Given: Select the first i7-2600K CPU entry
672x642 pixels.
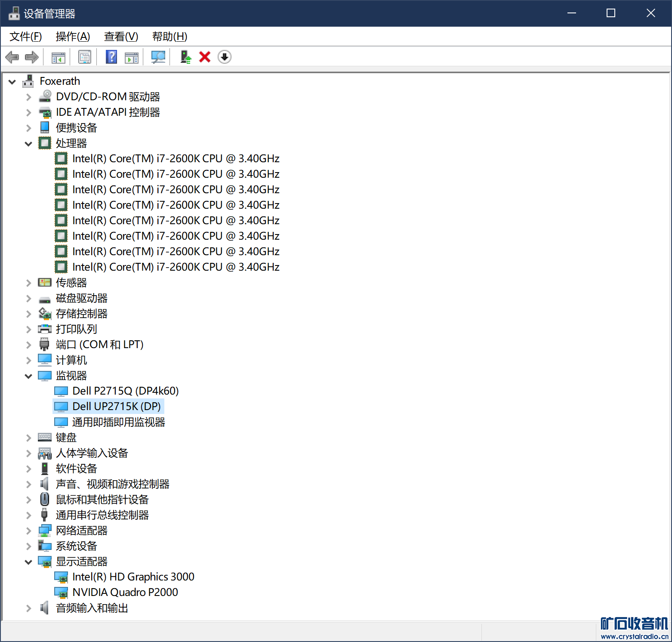Looking at the screenshot, I should [x=176, y=158].
